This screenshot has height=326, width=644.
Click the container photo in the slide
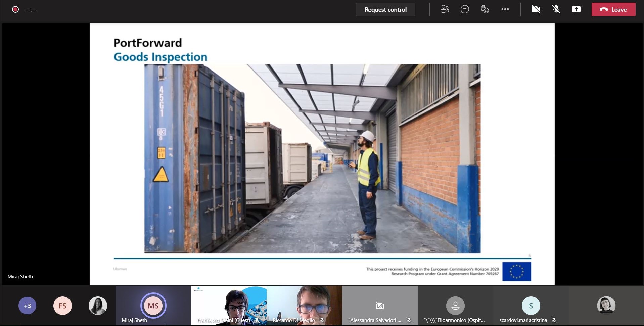click(x=312, y=158)
